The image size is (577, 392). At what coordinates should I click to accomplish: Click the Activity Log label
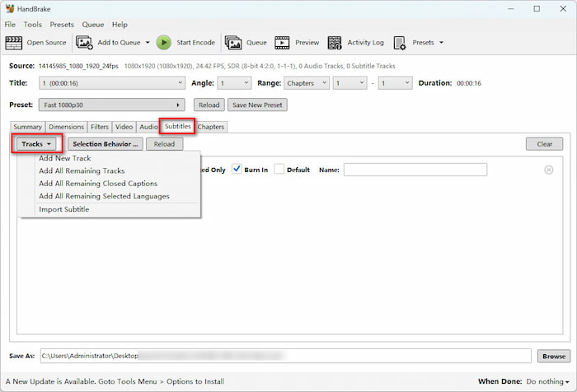pyautogui.click(x=365, y=43)
